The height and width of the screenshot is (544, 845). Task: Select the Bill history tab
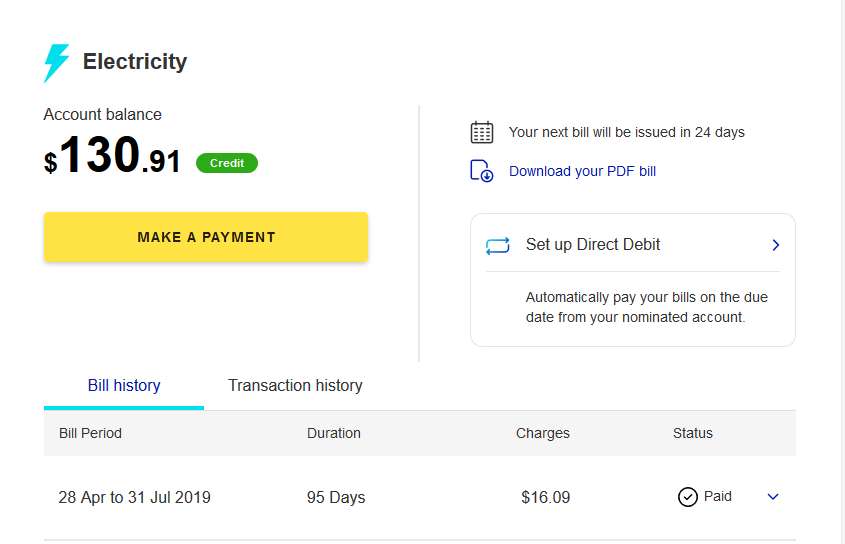click(124, 385)
